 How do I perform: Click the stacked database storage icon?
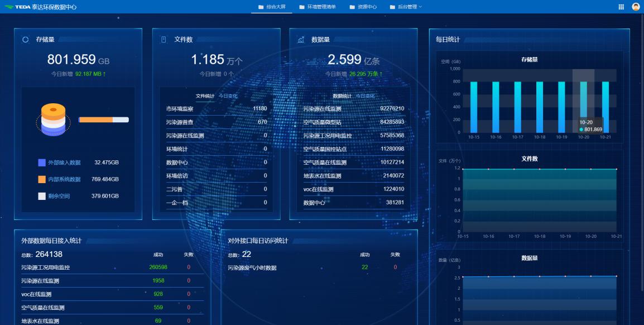[53, 119]
